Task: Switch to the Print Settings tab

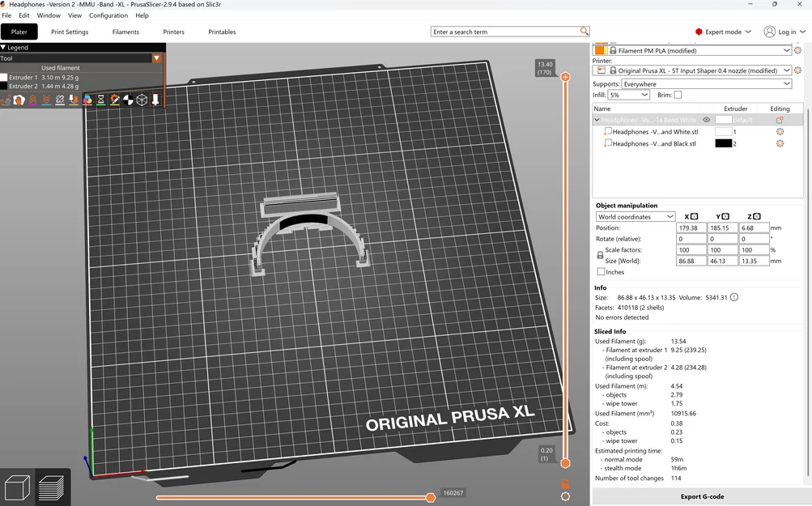Action: [x=70, y=32]
